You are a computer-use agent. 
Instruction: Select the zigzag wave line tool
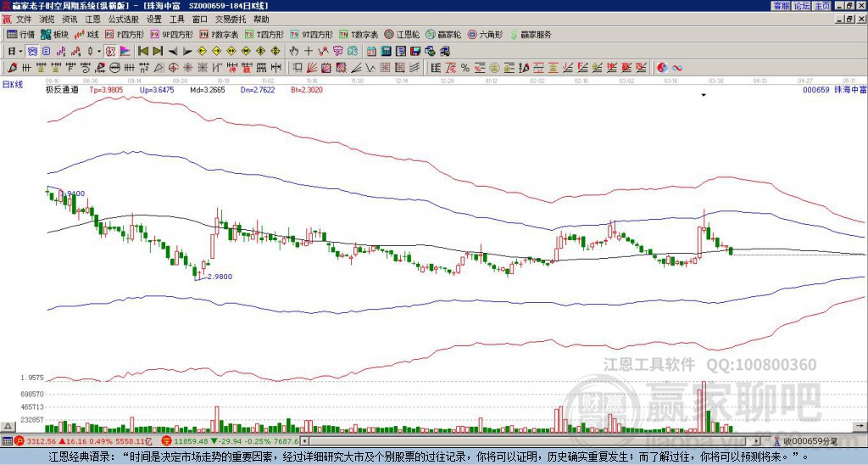[x=370, y=68]
